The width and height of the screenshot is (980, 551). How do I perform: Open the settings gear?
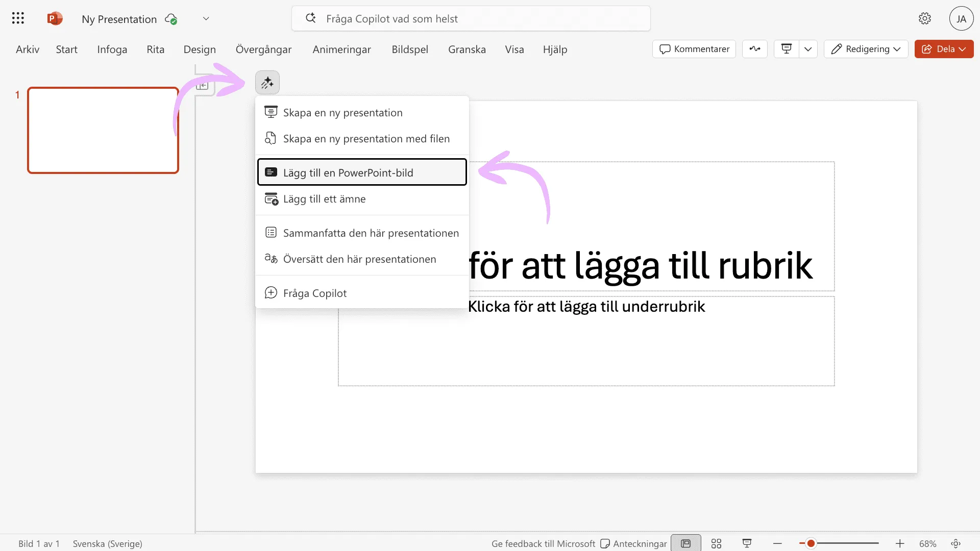point(924,18)
